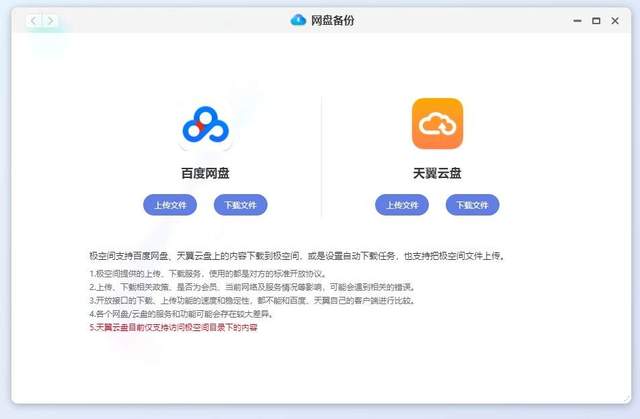Click note 3 about 开放接口的下载

[253, 300]
